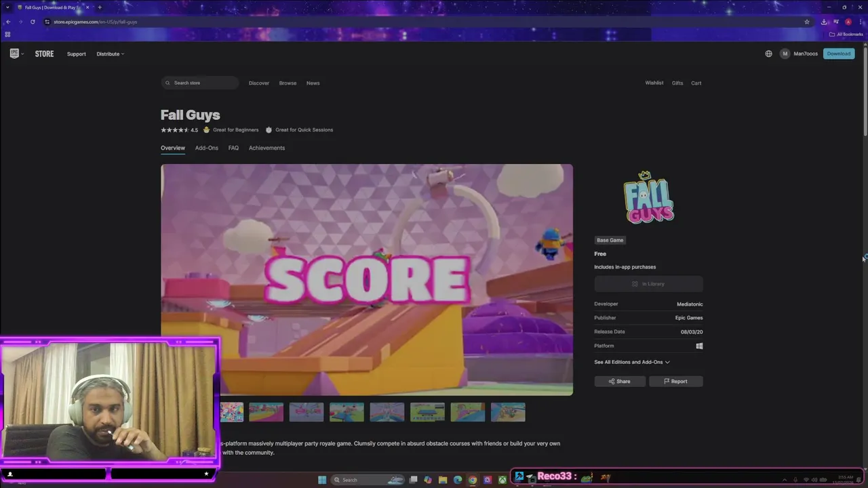Viewport: 868px width, 488px height.
Task: Open the Xbox app from the taskbar
Action: click(x=502, y=480)
